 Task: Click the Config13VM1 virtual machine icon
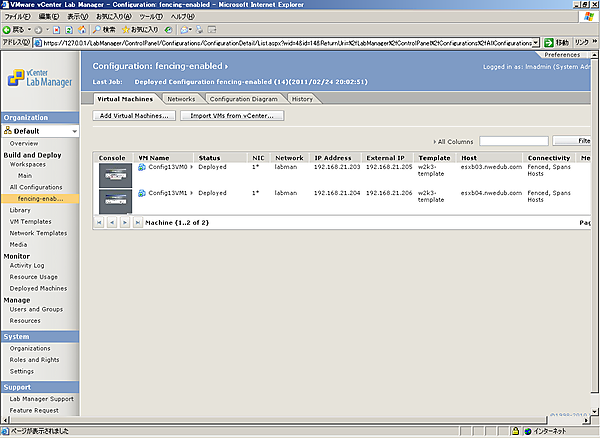pyautogui.click(x=142, y=192)
